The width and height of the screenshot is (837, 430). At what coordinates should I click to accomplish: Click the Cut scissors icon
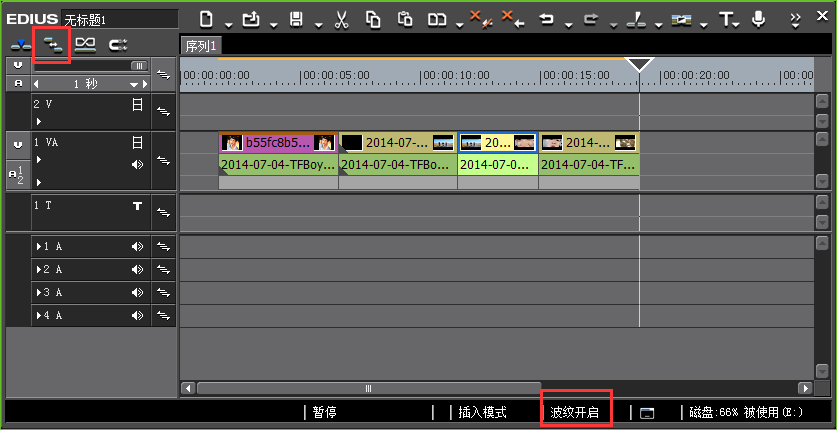[341, 20]
